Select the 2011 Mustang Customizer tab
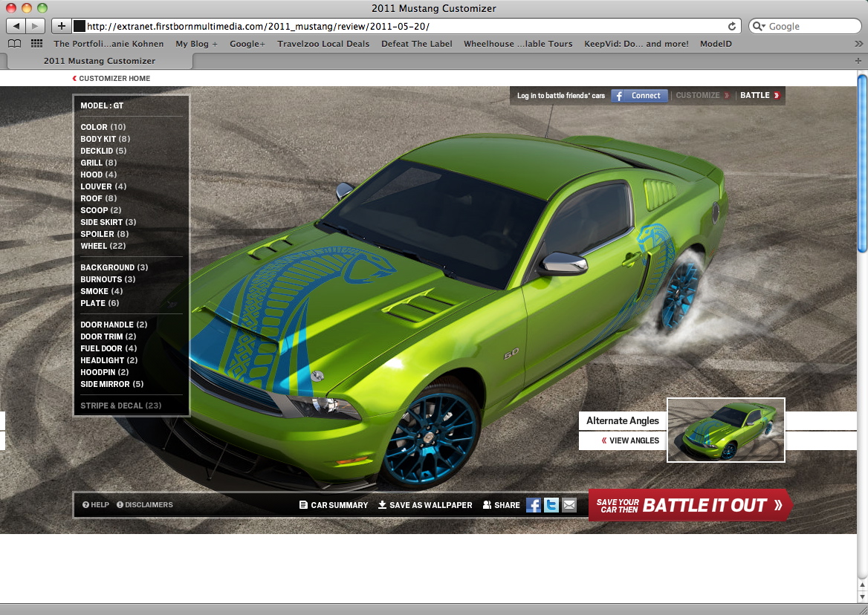The image size is (868, 615). (100, 61)
